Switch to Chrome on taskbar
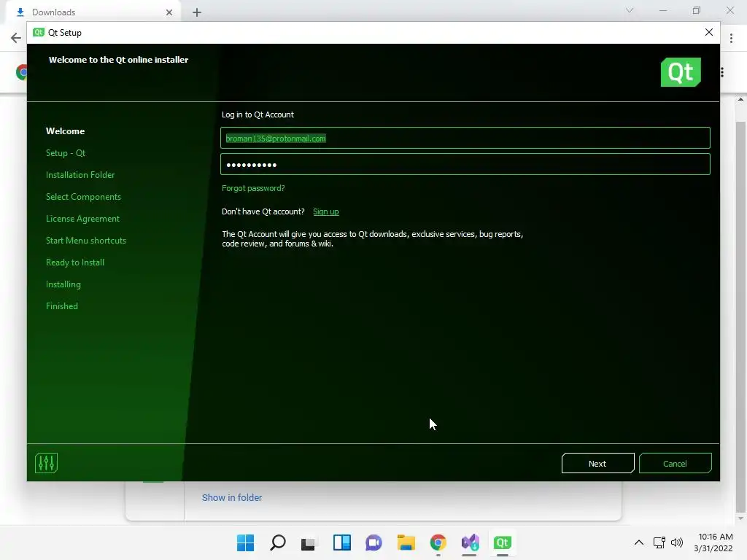 coord(438,542)
